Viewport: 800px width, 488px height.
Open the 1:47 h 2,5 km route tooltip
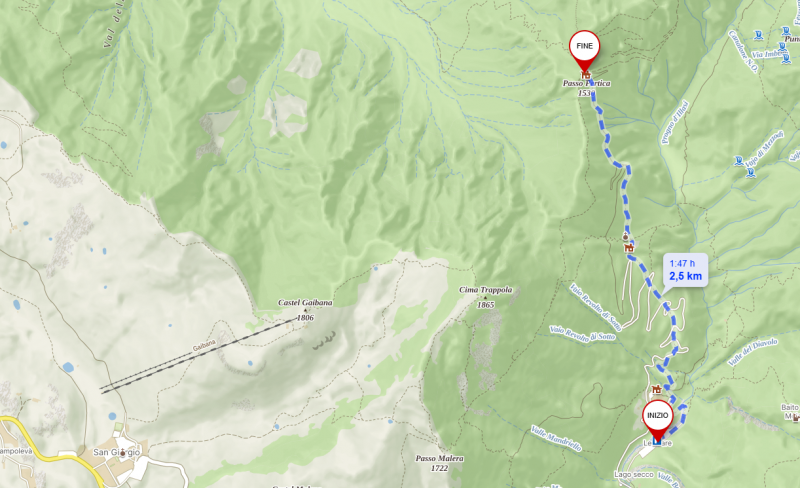pos(685,270)
